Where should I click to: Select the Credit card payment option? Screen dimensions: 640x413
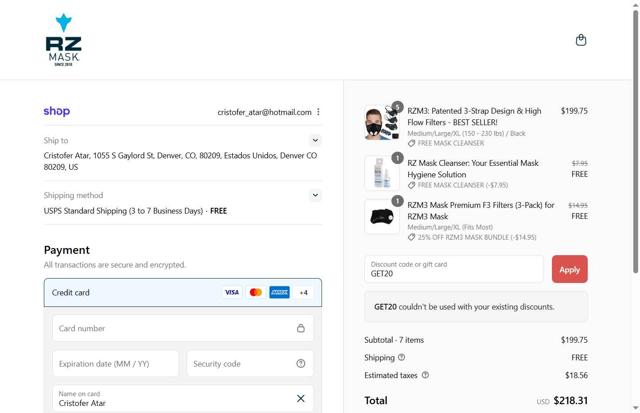tap(183, 293)
